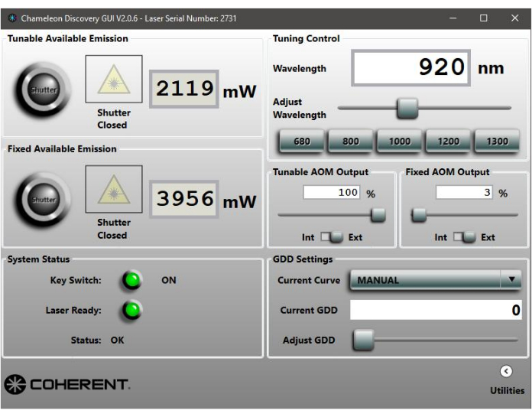Image resolution: width=532 pixels, height=417 pixels.
Task: Toggle the Fixed emission Shutter button
Action: pos(43,200)
